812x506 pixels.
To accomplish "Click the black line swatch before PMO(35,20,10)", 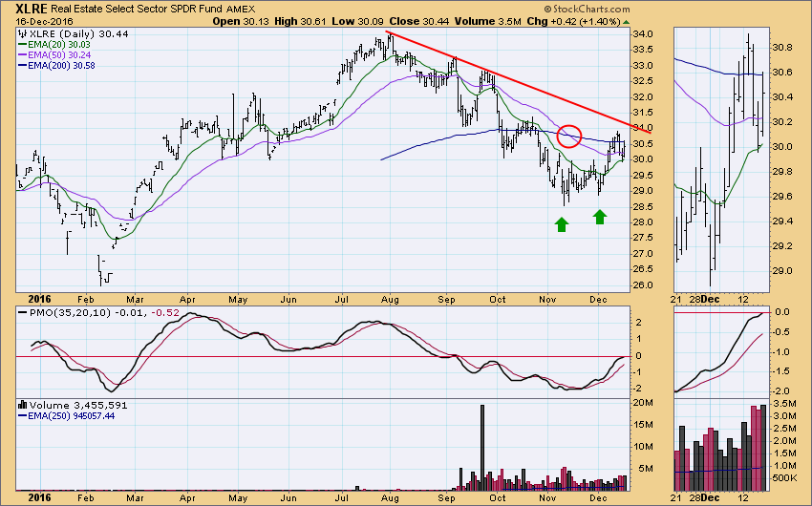I will (x=22, y=313).
